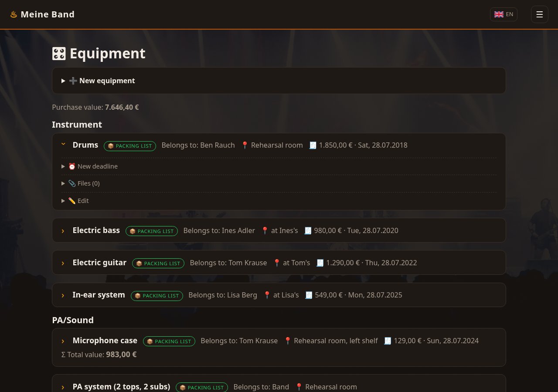
Task: Click the In-ear system packing list badge
Action: tap(157, 296)
